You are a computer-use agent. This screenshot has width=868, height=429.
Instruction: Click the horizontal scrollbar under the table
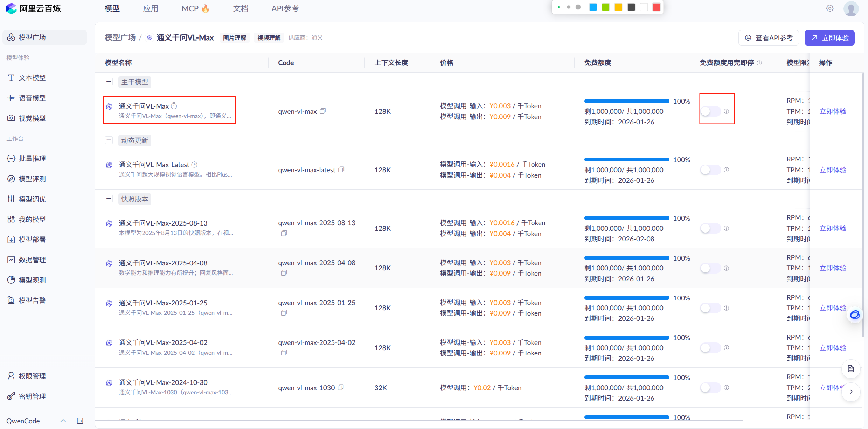[419, 420]
